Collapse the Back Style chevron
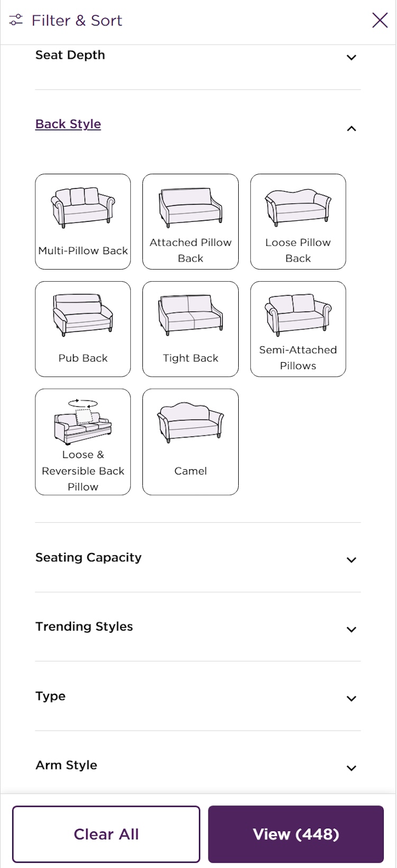This screenshot has width=397, height=868. pos(351,128)
